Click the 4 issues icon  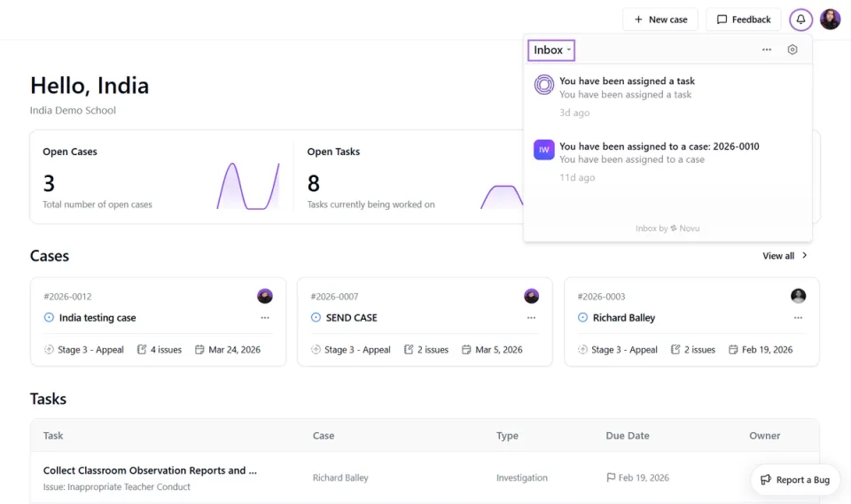[x=142, y=349]
